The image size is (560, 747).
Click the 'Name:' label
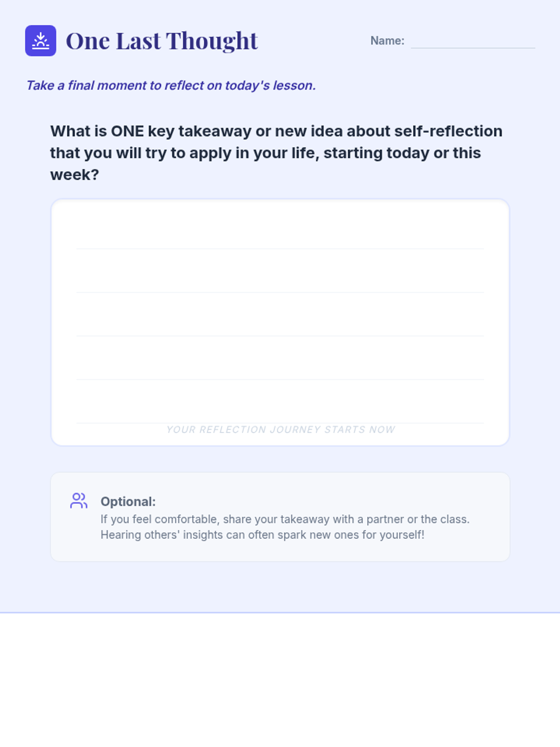pos(387,41)
